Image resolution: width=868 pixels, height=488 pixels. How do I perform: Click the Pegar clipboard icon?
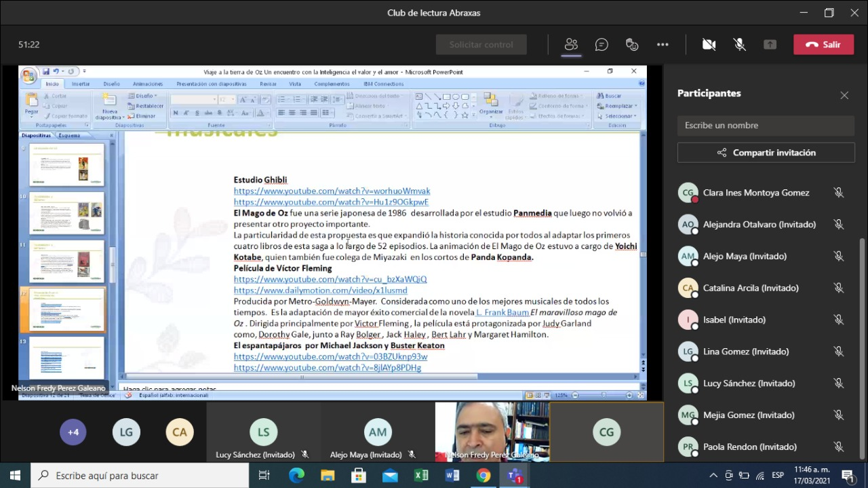click(31, 101)
